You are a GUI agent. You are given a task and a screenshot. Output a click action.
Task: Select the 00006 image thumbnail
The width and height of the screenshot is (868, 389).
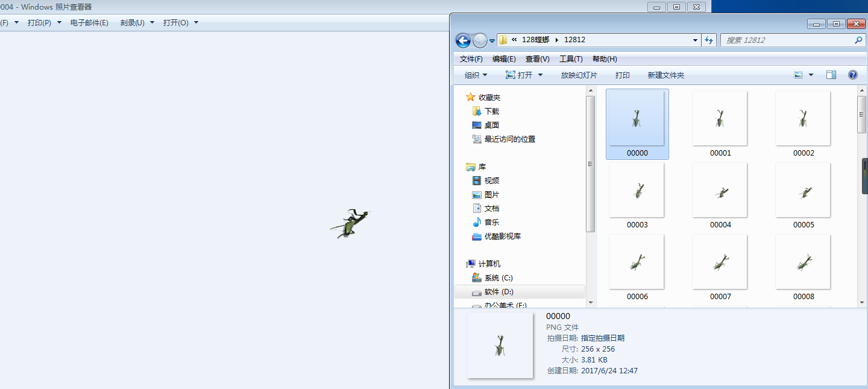click(637, 267)
